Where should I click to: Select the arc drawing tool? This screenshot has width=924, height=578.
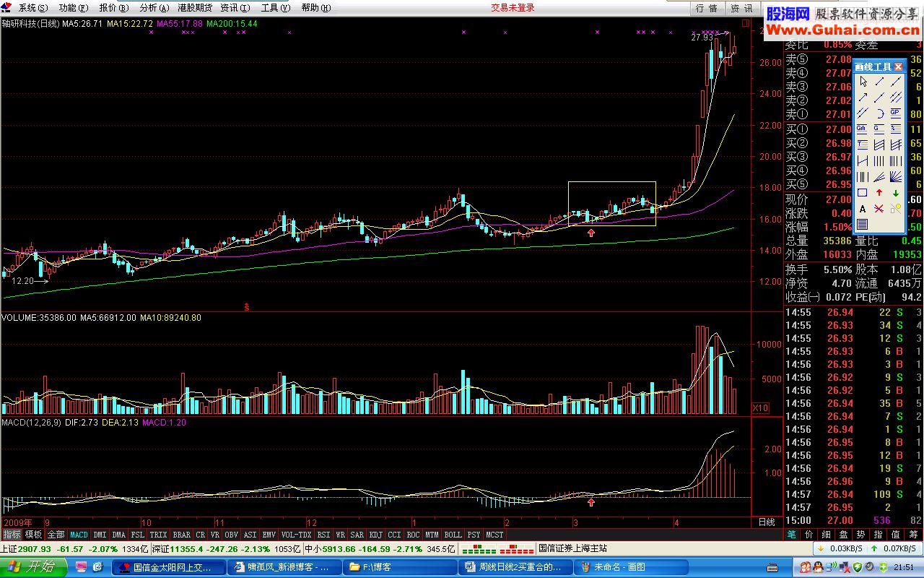click(879, 113)
